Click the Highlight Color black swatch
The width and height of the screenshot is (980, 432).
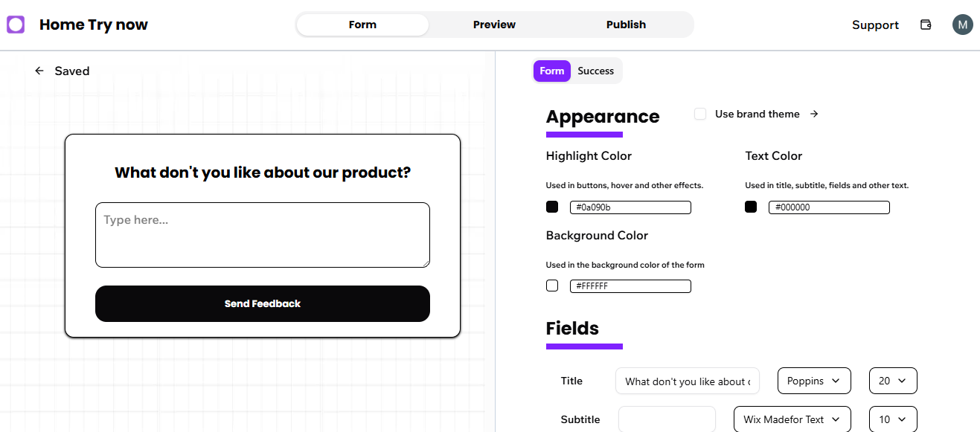(552, 207)
